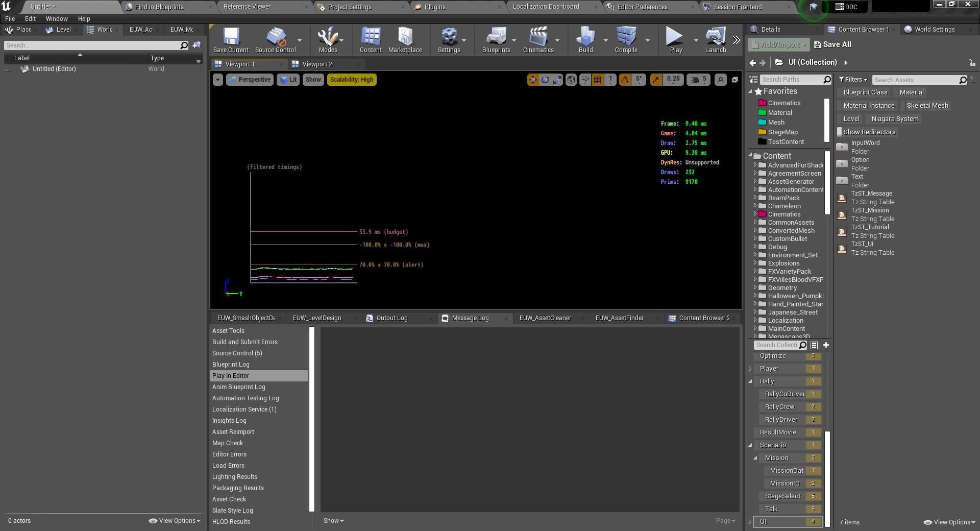Add a new collection with plus icon
This screenshot has width=980, height=531.
click(x=826, y=345)
